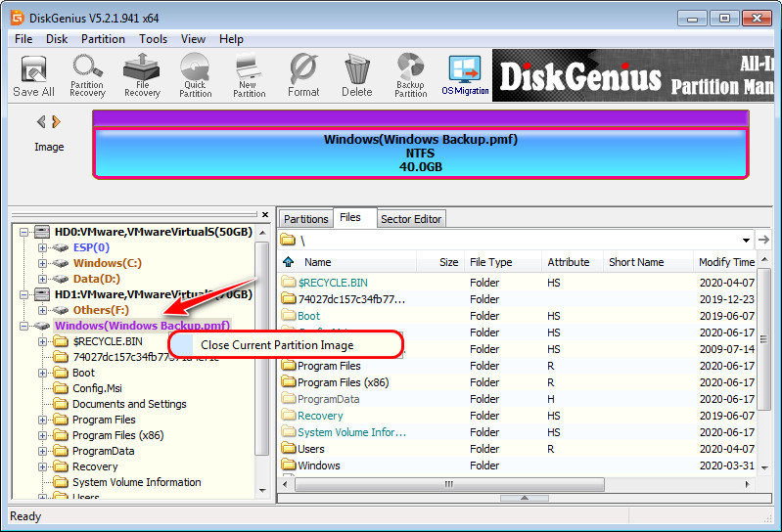The image size is (782, 532).
Task: Select the Windows Backup.pmf partition bar
Action: (x=421, y=153)
